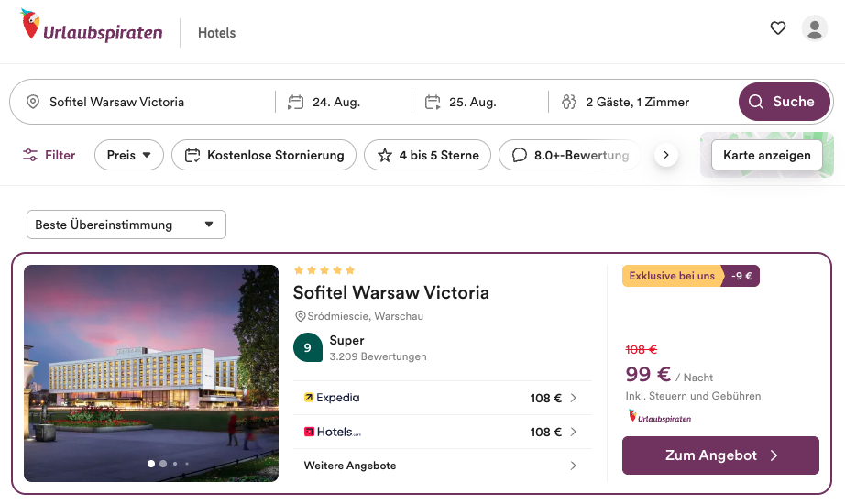Expand Weitere Angebote row
Screen dimensions: 845x504
click(x=443, y=466)
